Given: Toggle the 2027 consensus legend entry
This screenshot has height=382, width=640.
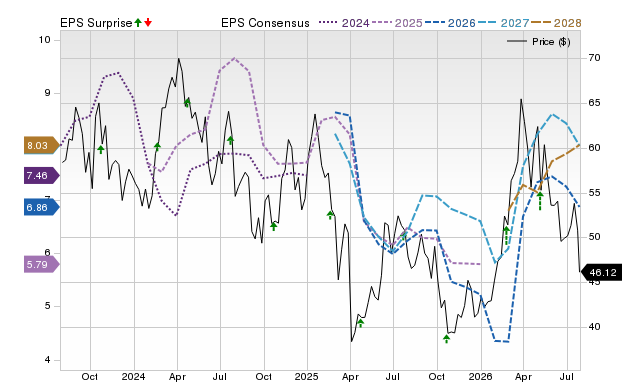Looking at the screenshot, I should coord(503,23).
